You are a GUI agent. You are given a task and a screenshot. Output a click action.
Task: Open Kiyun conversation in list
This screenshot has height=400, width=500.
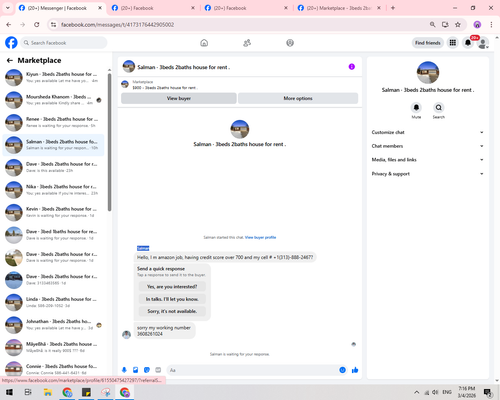click(53, 77)
